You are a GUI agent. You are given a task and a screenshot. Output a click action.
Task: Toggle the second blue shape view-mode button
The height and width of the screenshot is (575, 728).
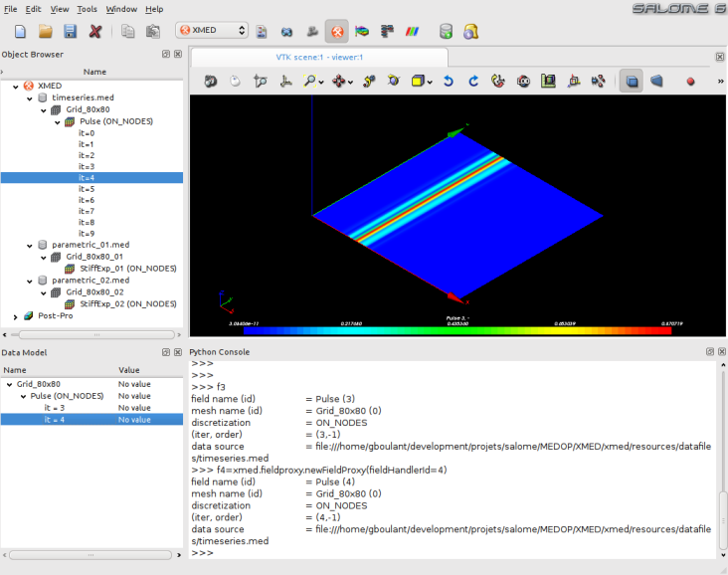pyautogui.click(x=656, y=82)
